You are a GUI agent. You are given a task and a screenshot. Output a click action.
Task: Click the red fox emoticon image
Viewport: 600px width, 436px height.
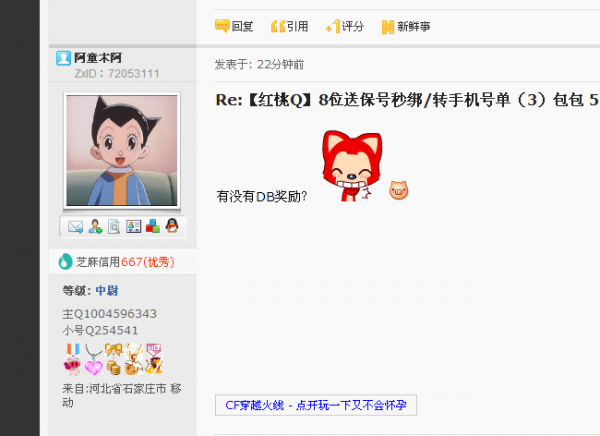352,166
